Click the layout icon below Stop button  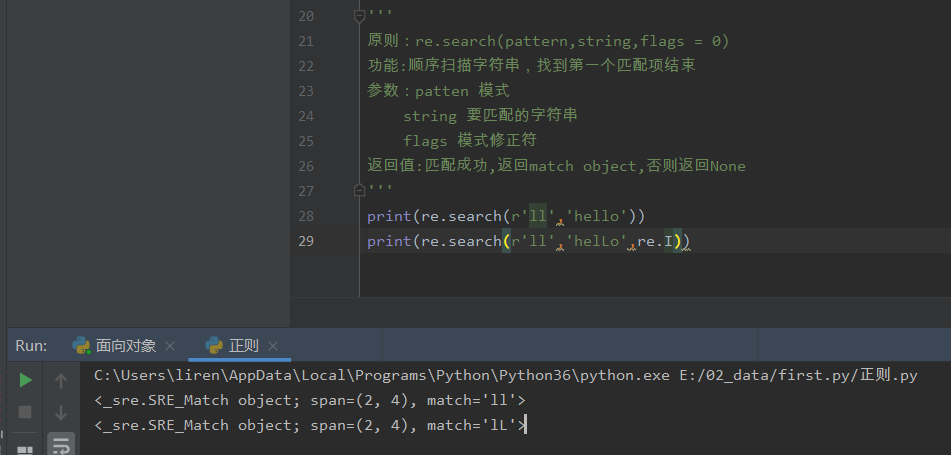tap(25, 450)
